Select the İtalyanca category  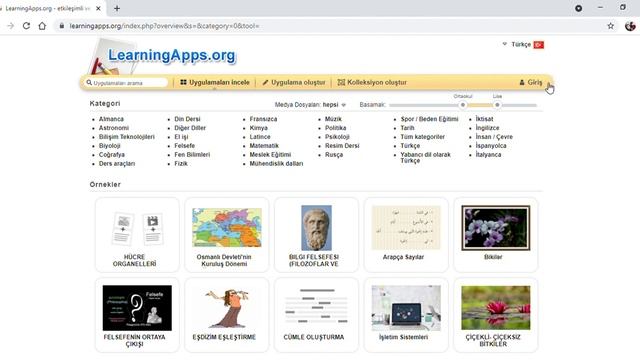coord(488,155)
